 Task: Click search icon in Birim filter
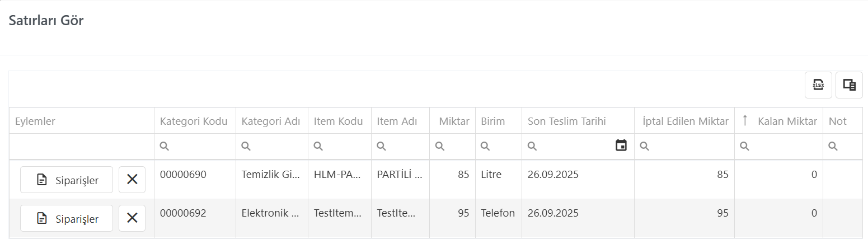[x=485, y=146]
